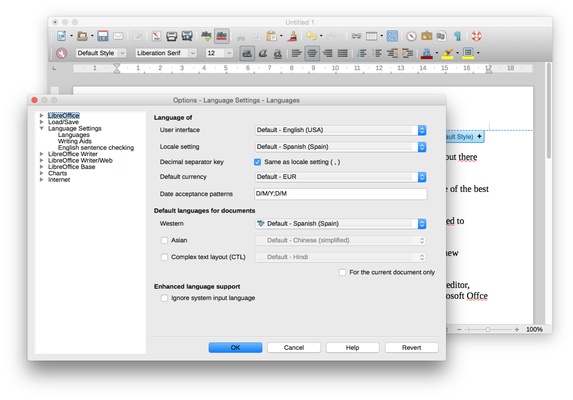Image resolution: width=573 pixels, height=400 pixels.
Task: Expand the Internet tree node
Action: coord(41,180)
